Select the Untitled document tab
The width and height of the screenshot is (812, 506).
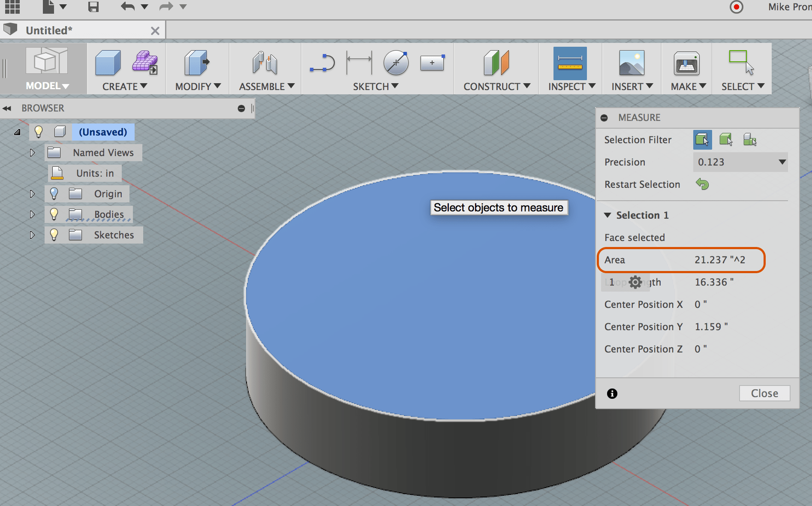[82, 30]
